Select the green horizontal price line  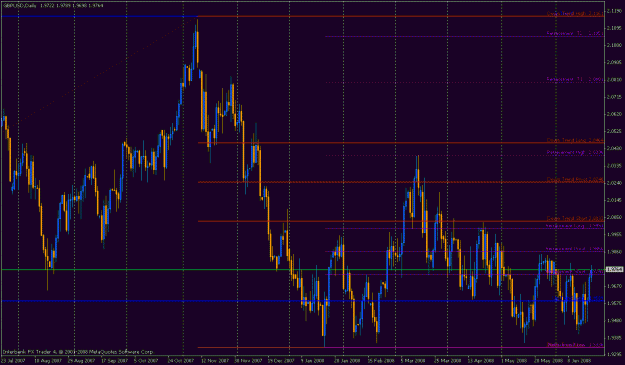click(x=303, y=270)
